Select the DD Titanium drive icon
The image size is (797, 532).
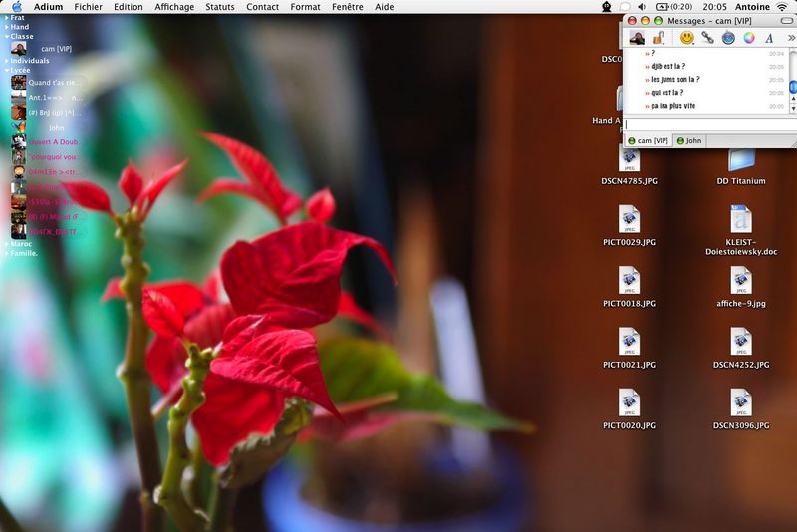[x=741, y=166]
